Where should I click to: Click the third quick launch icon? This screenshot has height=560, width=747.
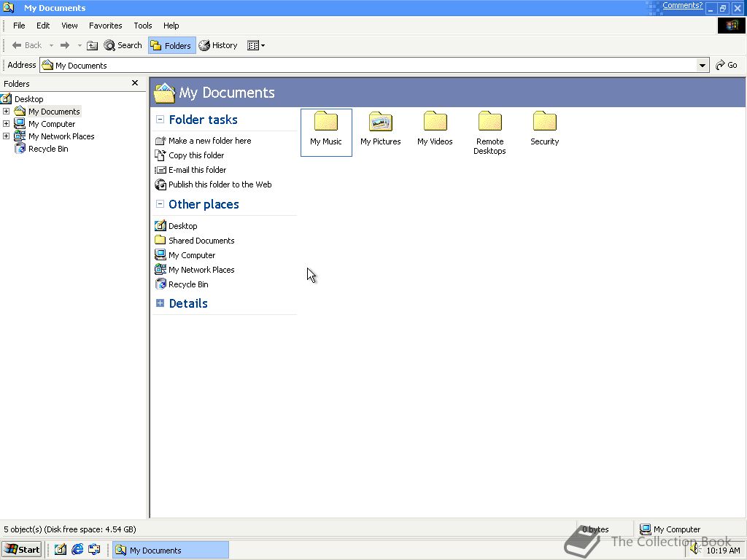pyautogui.click(x=94, y=550)
